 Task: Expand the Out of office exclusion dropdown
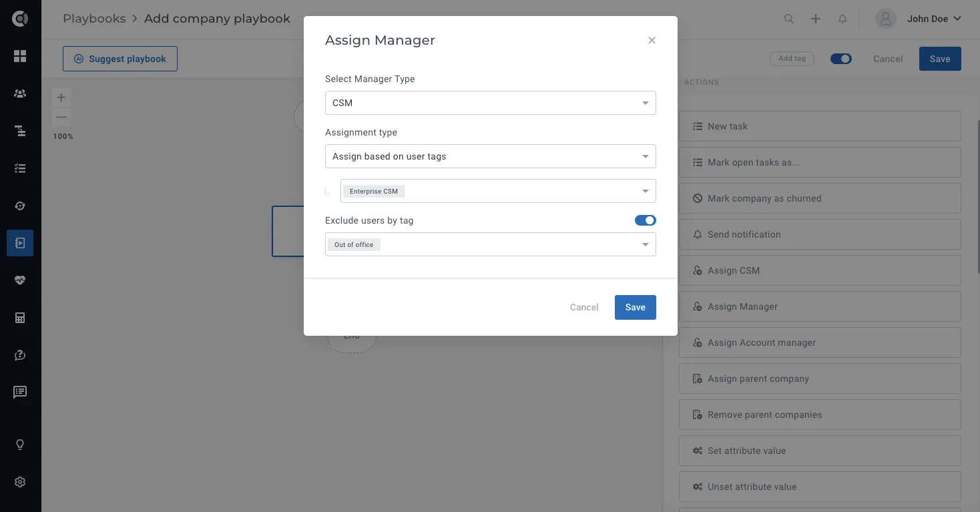click(x=491, y=244)
